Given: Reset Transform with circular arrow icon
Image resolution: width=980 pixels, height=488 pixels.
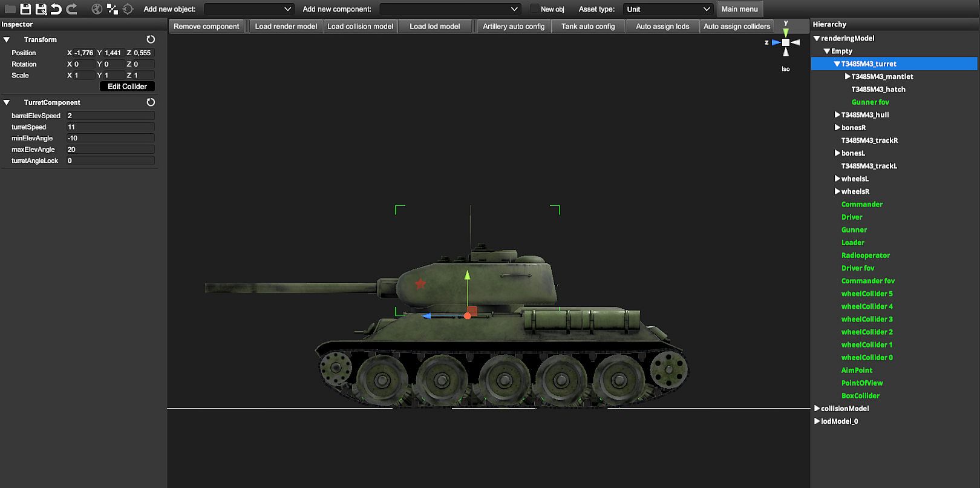Looking at the screenshot, I should (151, 39).
